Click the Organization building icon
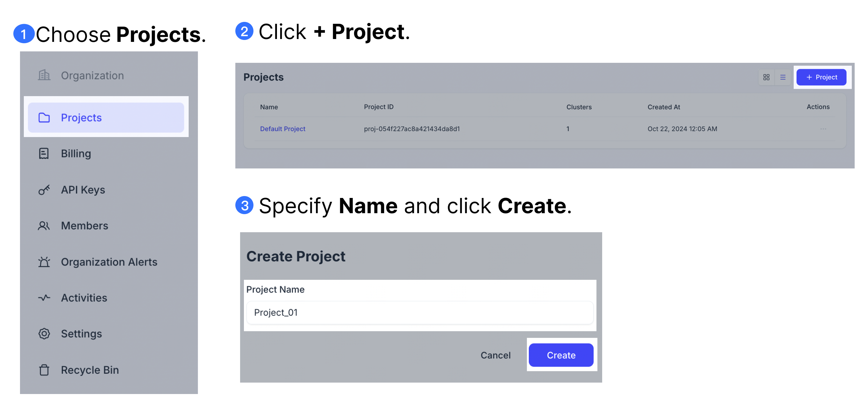 44,75
